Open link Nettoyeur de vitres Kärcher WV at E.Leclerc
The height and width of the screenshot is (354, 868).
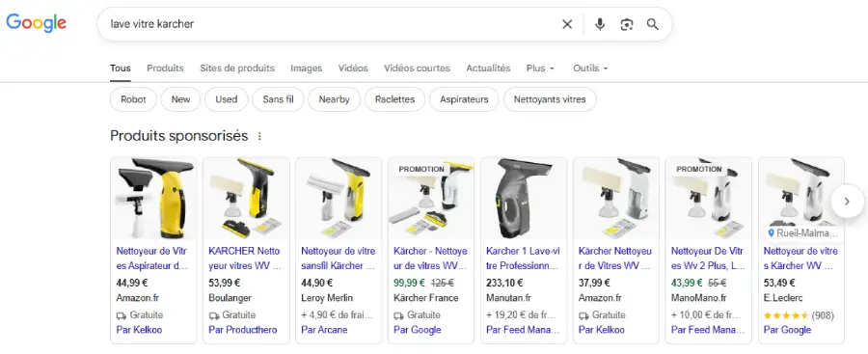click(800, 259)
